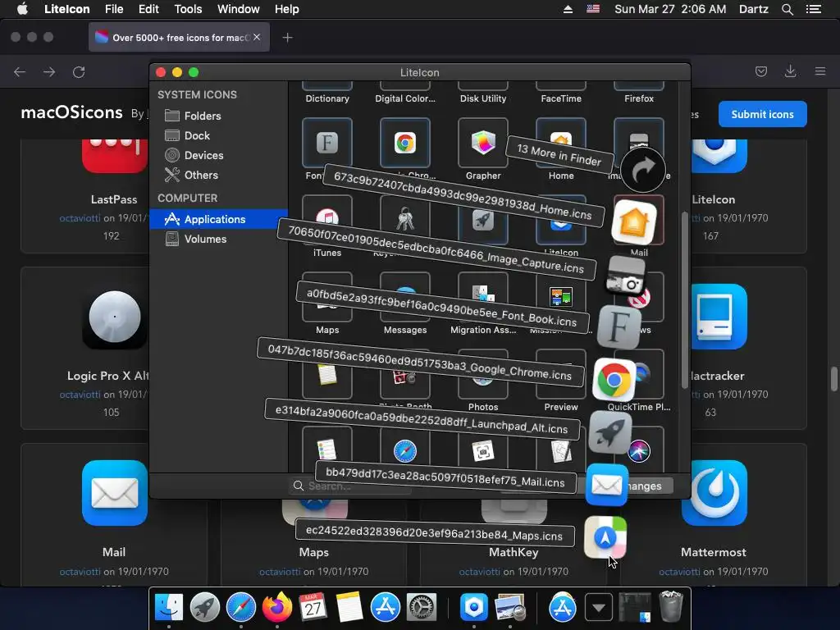Image resolution: width=840 pixels, height=630 pixels.
Task: Click the Pocket save icon in browser toolbar
Action: pos(761,71)
